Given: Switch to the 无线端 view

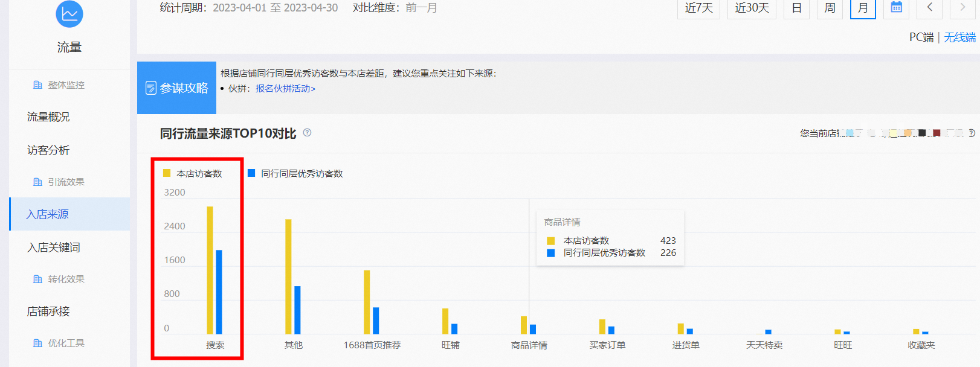Looking at the screenshot, I should click(959, 37).
